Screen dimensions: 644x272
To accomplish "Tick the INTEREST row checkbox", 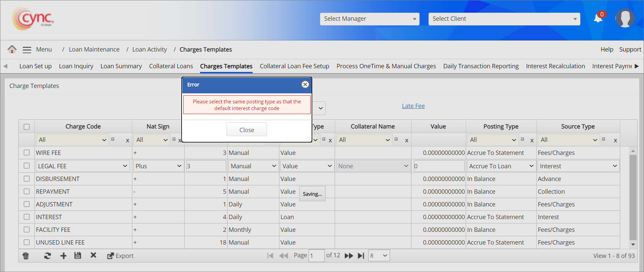I will (x=27, y=217).
